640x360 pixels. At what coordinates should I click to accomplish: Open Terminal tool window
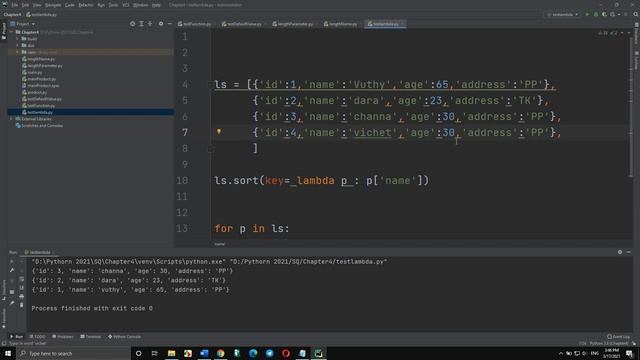pos(91,337)
